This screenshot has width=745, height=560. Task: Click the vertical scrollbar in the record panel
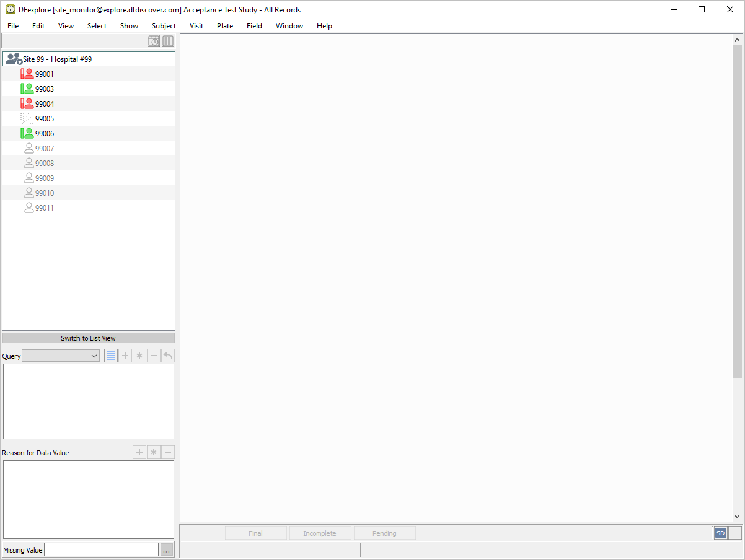coord(737,211)
